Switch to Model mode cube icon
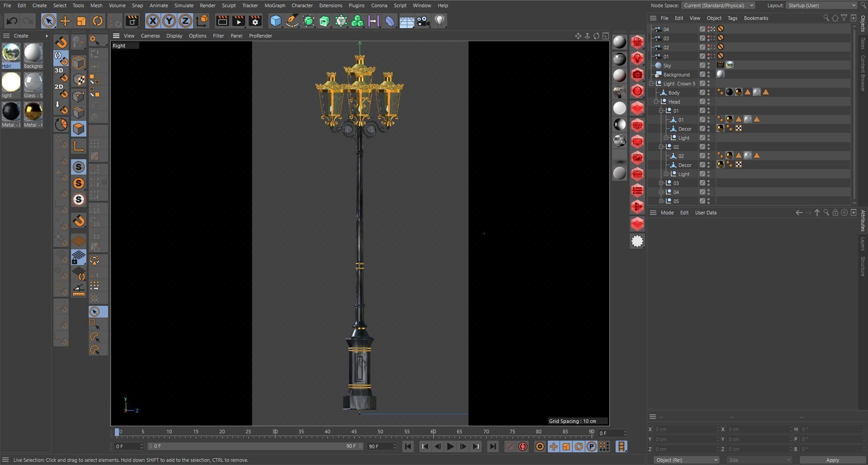The height and width of the screenshot is (465, 868). 79,63
